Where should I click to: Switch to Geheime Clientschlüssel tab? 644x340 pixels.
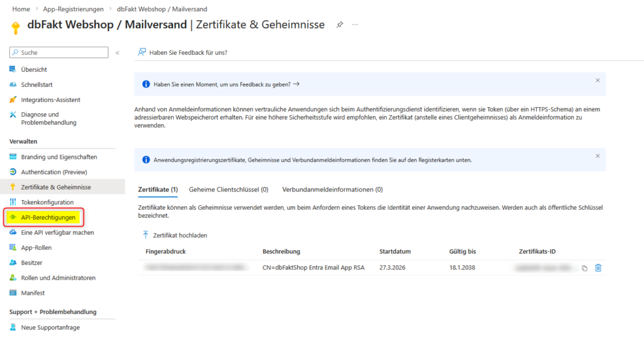(228, 190)
